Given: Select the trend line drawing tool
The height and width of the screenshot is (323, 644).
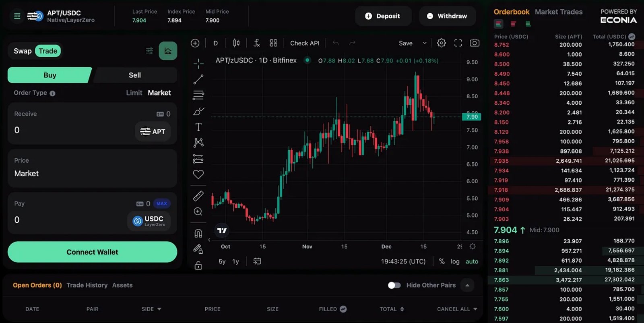Looking at the screenshot, I should 198,79.
